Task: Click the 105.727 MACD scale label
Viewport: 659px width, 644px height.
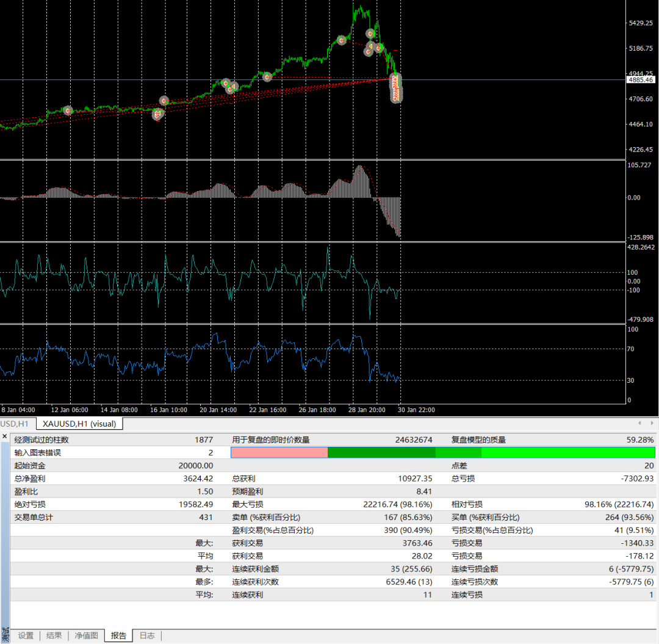Action: (639, 165)
